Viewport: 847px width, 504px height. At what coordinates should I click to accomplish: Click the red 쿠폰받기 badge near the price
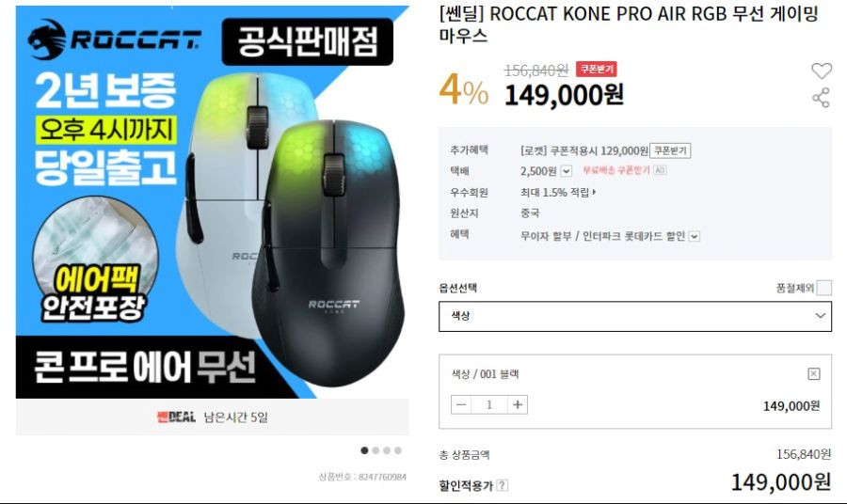pos(597,69)
